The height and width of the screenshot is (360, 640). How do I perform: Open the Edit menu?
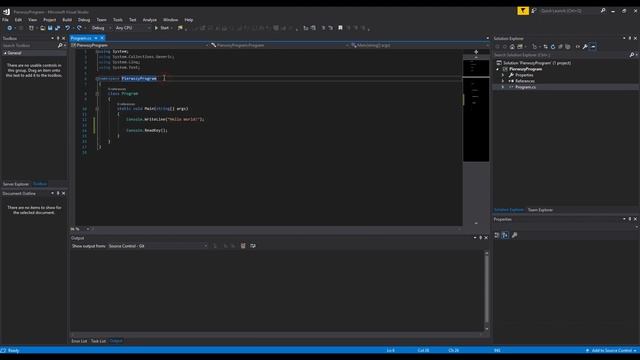(18, 20)
